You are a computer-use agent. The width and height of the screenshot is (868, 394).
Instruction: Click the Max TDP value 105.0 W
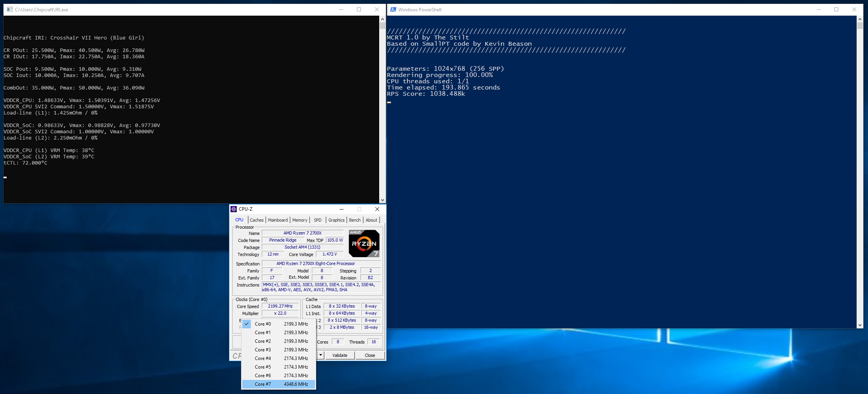click(x=335, y=240)
